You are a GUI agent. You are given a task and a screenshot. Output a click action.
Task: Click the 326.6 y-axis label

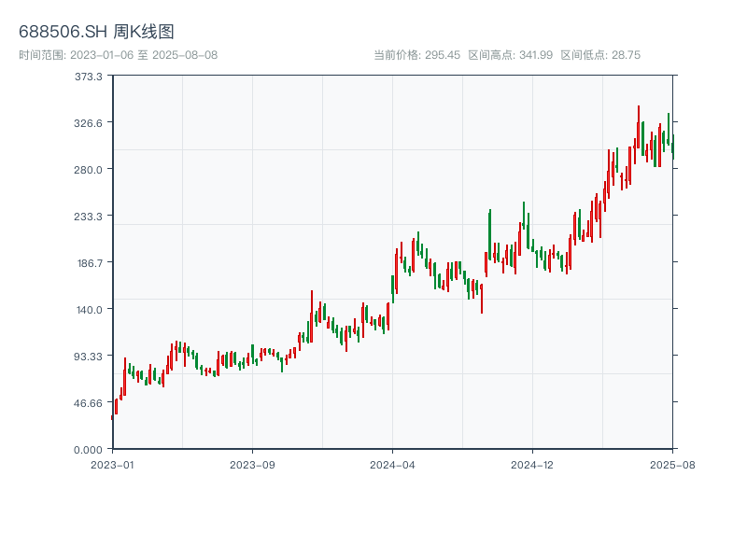point(88,123)
